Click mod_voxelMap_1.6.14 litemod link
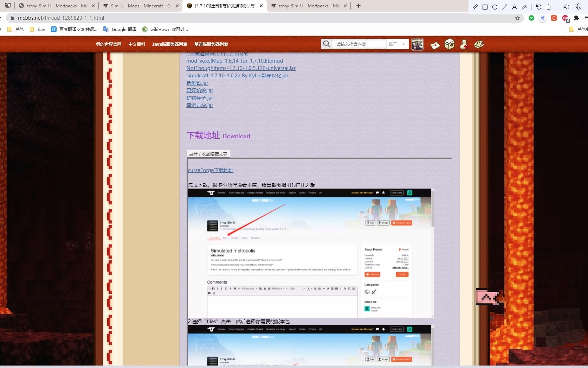Screen dimensions: 588x368 [x=234, y=61]
